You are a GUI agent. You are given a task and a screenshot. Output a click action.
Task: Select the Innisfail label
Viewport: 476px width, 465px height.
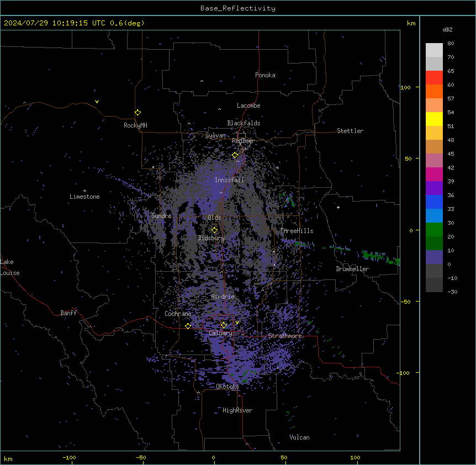229,180
